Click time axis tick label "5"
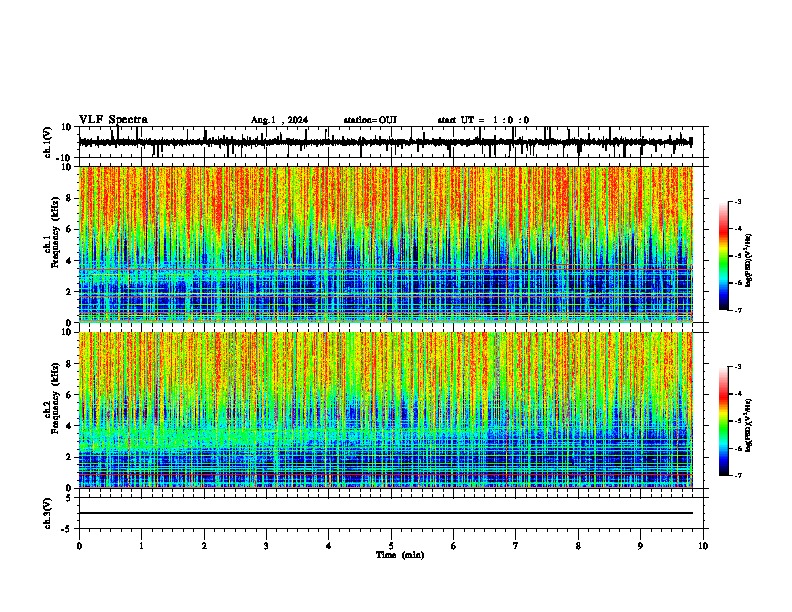This screenshot has height=612, width=792. point(391,546)
